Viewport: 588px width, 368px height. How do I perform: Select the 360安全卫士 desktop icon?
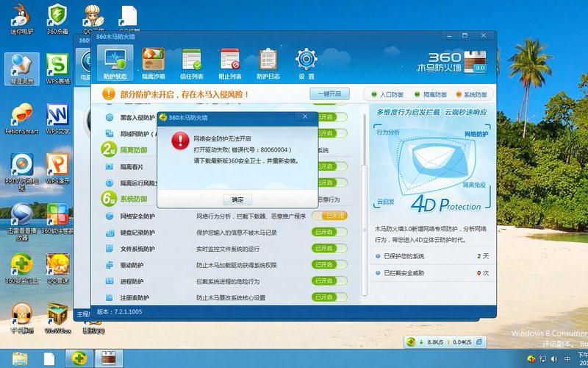coord(22,268)
